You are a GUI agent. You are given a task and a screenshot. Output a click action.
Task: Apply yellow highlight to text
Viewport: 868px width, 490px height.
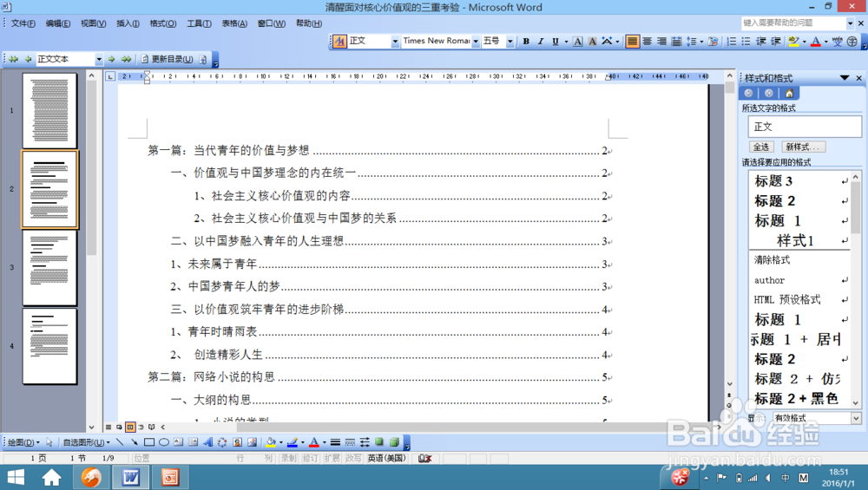(x=794, y=42)
